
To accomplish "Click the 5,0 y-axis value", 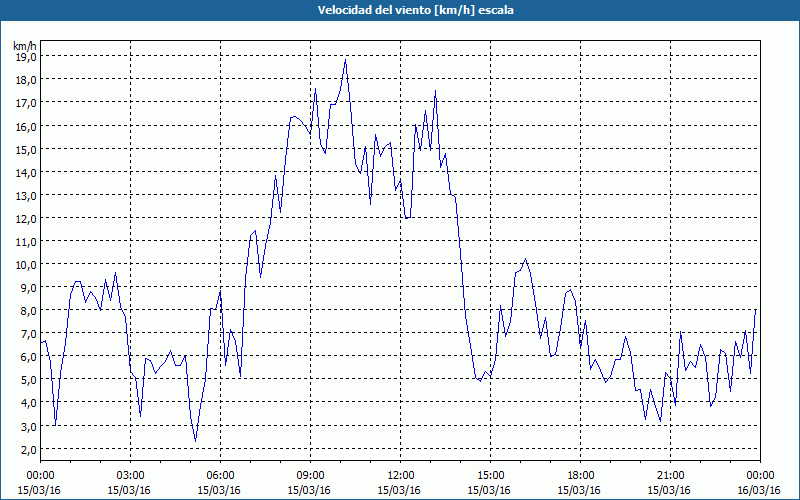I will pos(28,380).
